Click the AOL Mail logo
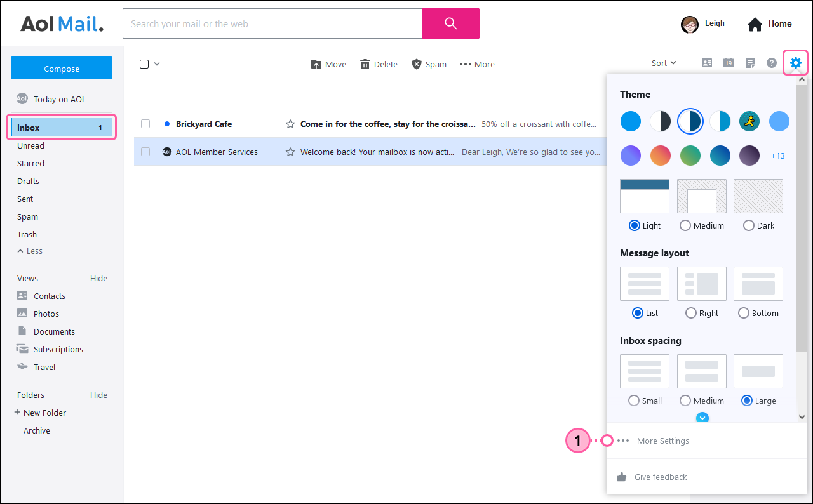813x504 pixels. point(62,24)
